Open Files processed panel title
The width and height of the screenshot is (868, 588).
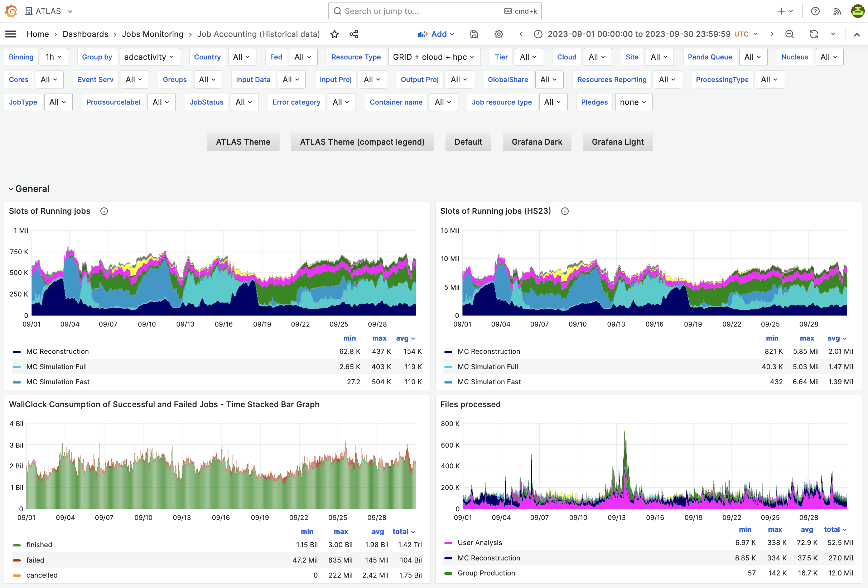(x=470, y=404)
